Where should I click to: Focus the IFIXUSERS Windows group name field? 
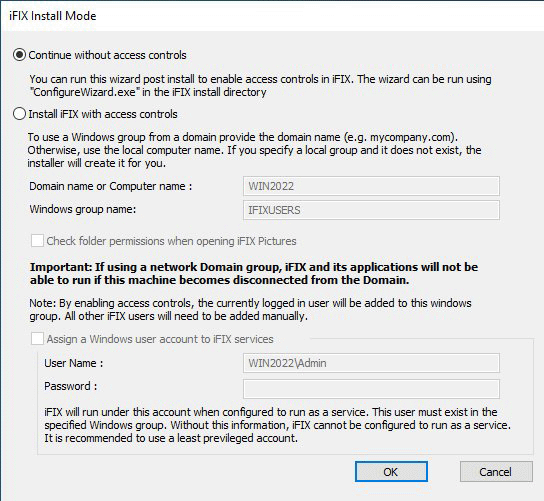point(371,210)
